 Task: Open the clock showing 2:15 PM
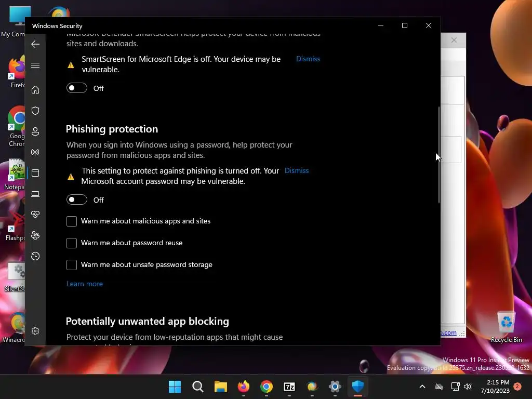[495, 387]
